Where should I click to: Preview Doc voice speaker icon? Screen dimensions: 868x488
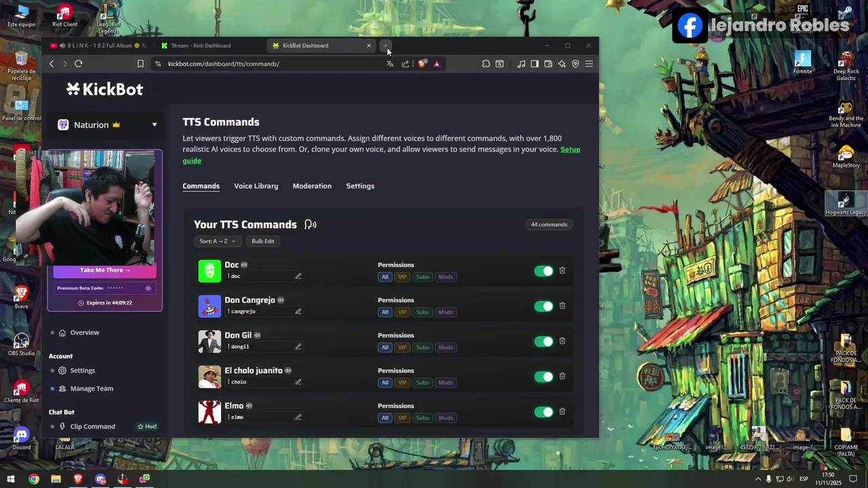[244, 265]
